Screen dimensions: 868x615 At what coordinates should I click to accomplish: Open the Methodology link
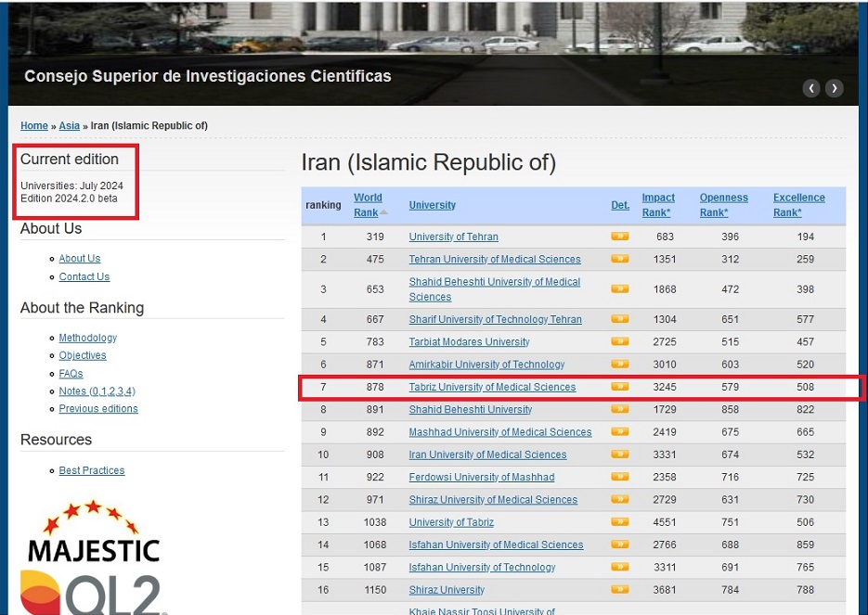tap(87, 338)
